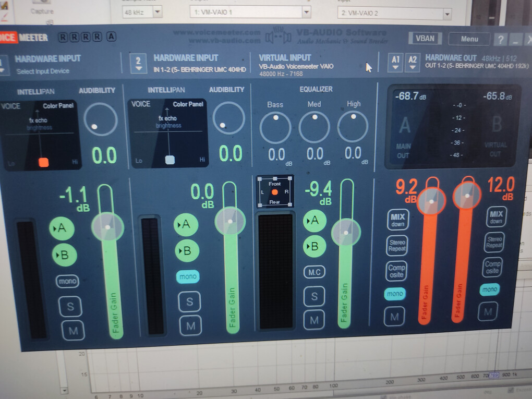
Task: Click VB-Audio Voicemeeter VAIO virtual input label
Action: click(296, 67)
